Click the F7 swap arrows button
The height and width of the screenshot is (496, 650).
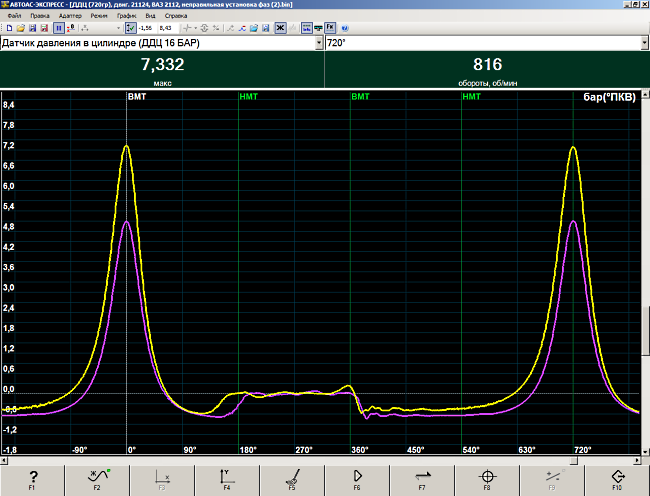(422, 480)
